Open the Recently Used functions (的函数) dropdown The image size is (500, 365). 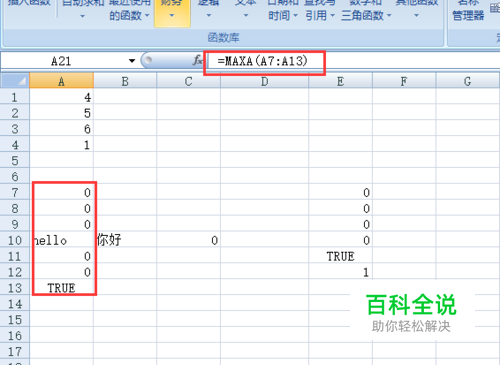point(129,16)
